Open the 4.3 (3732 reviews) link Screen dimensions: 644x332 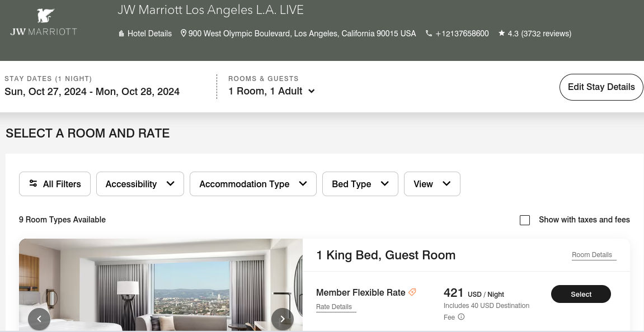pos(539,34)
